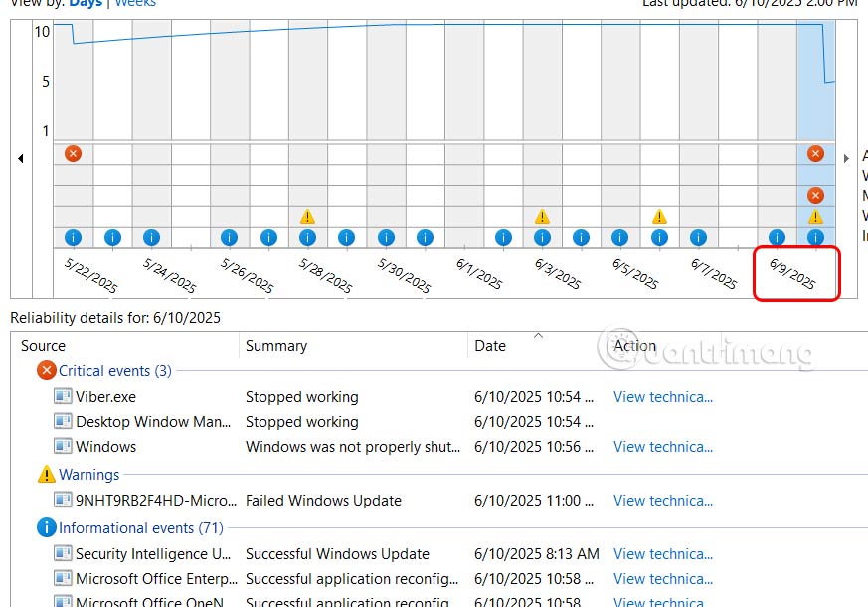This screenshot has width=868, height=607.
Task: Open technical details for the Viber.exe crash
Action: [x=662, y=396]
